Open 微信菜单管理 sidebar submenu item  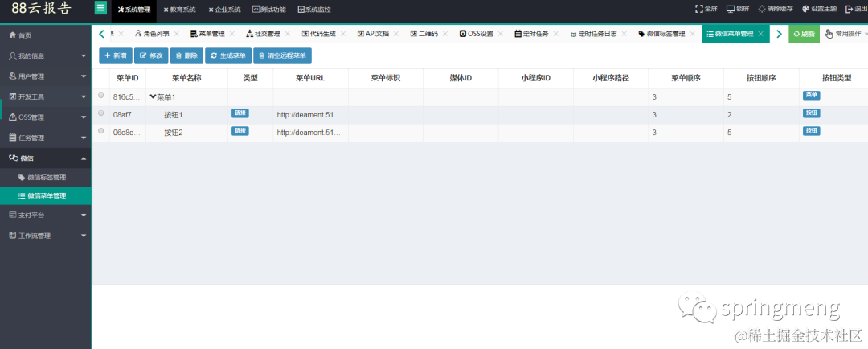pyautogui.click(x=47, y=196)
